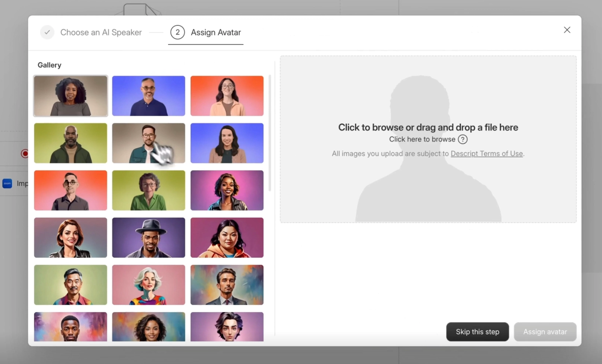This screenshot has width=602, height=364.
Task: Pick the man wearing a fedora hat avatar
Action: 149,238
